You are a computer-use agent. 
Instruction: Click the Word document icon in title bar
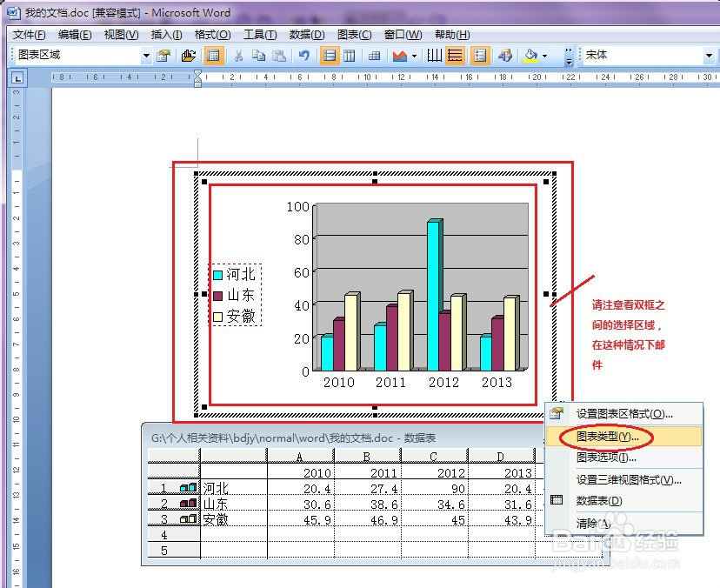pos(14,13)
